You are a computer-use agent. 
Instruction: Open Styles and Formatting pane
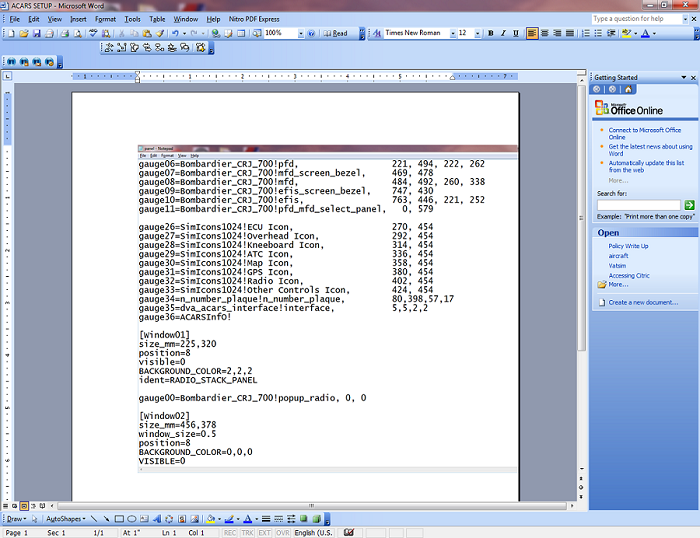377,33
